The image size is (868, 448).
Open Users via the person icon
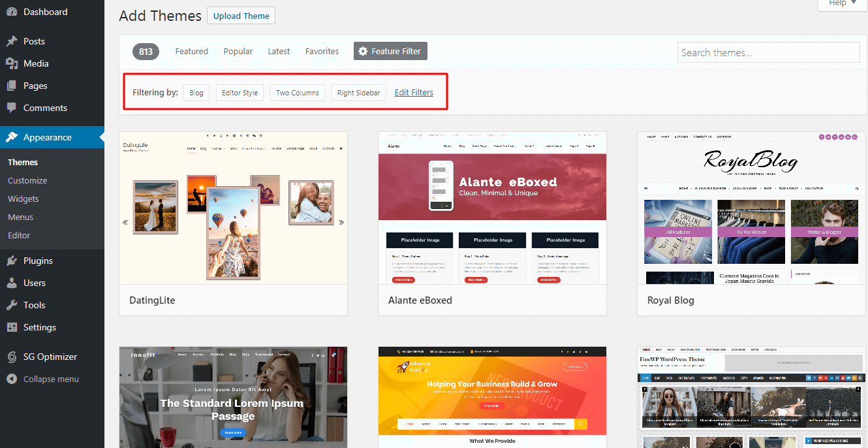pyautogui.click(x=12, y=283)
